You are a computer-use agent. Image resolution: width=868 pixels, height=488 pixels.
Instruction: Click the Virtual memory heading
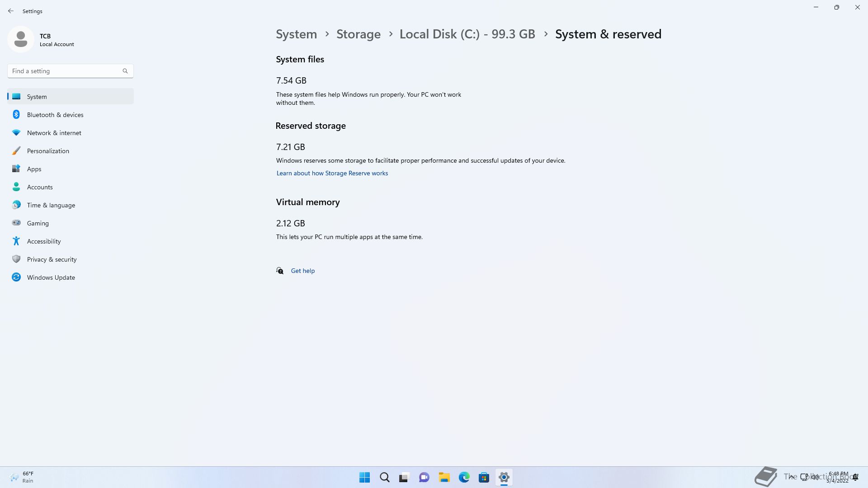click(308, 202)
